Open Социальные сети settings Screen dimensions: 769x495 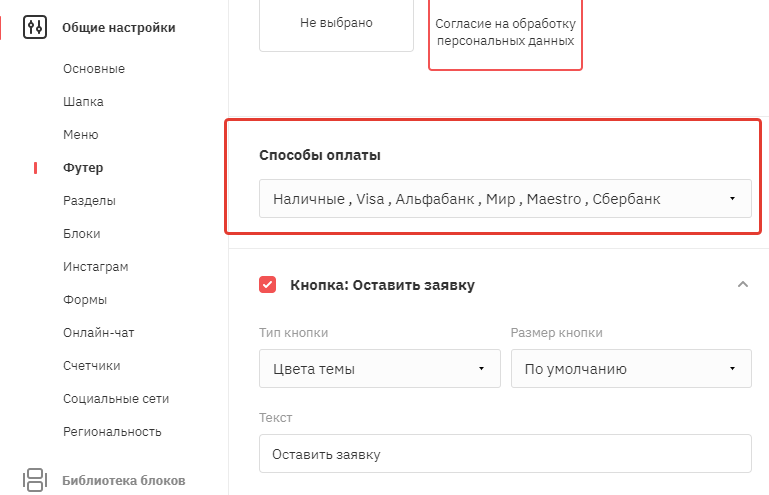(116, 399)
